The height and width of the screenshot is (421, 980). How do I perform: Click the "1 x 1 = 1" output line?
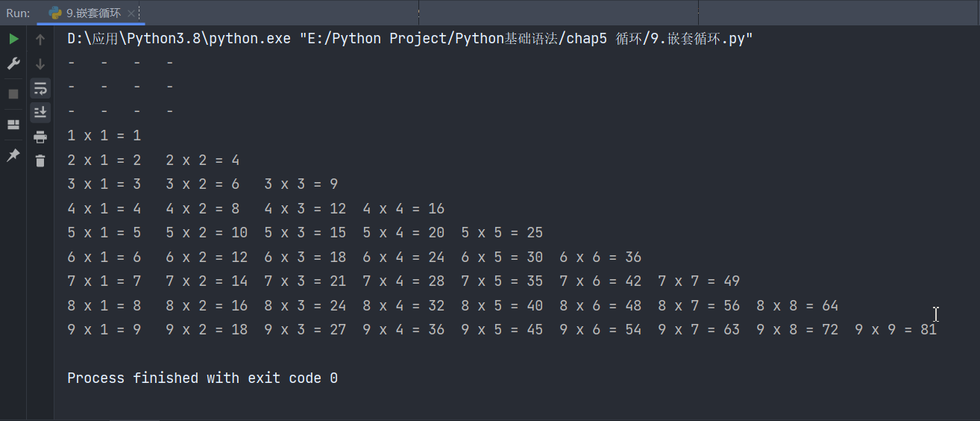104,136
